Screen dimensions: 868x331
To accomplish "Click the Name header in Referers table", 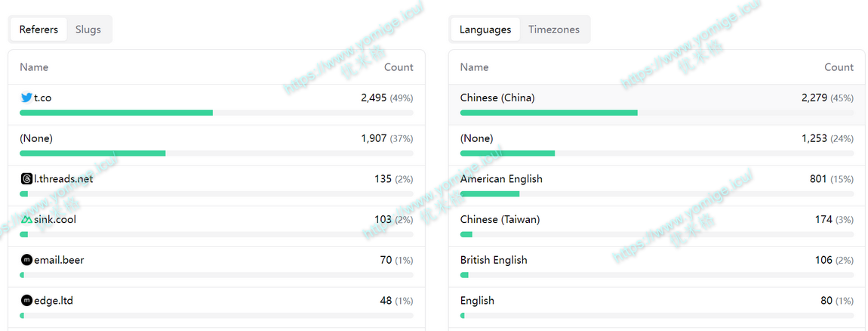I will [x=34, y=67].
